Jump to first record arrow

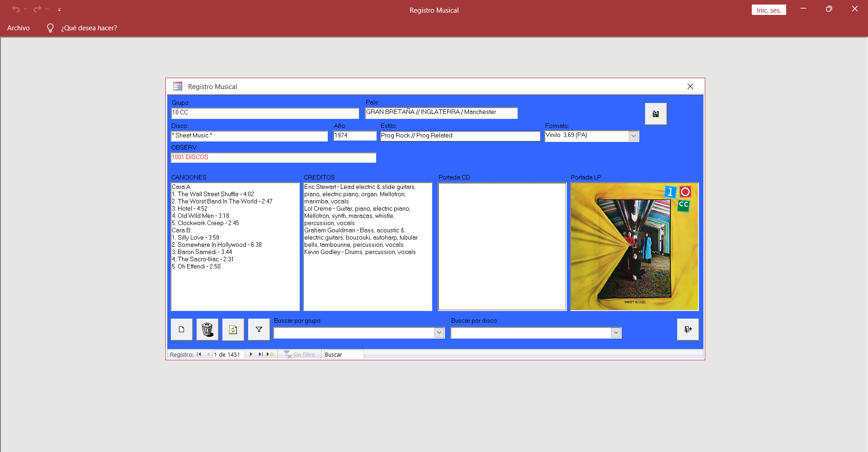pyautogui.click(x=199, y=354)
